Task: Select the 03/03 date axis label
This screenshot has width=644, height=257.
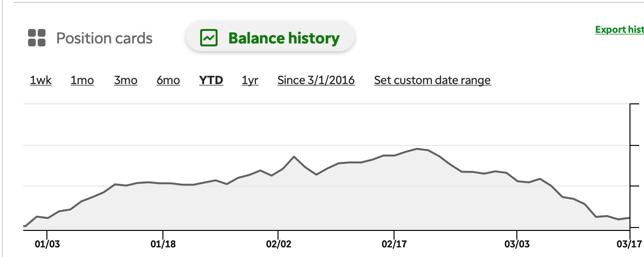Action: click(x=516, y=244)
